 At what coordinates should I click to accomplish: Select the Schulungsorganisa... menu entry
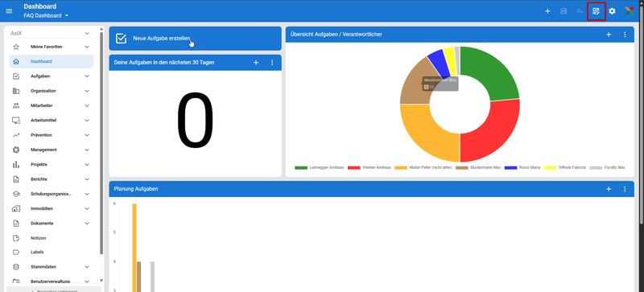pos(52,194)
